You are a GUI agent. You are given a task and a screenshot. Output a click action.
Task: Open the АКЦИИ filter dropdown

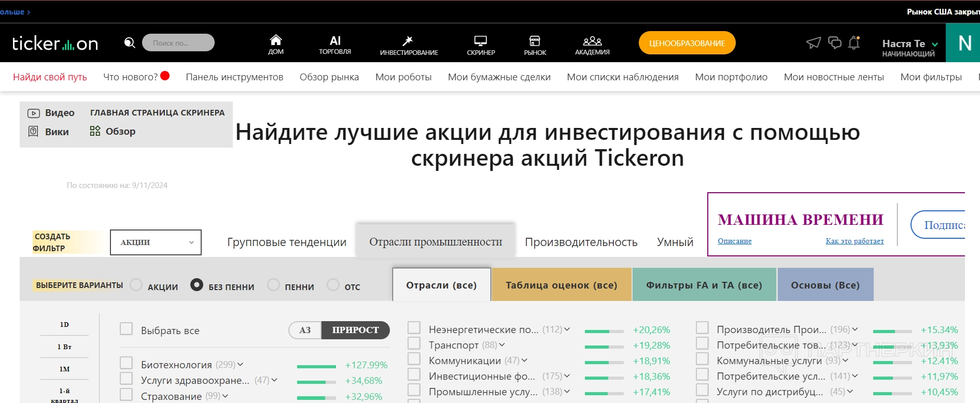click(x=156, y=242)
